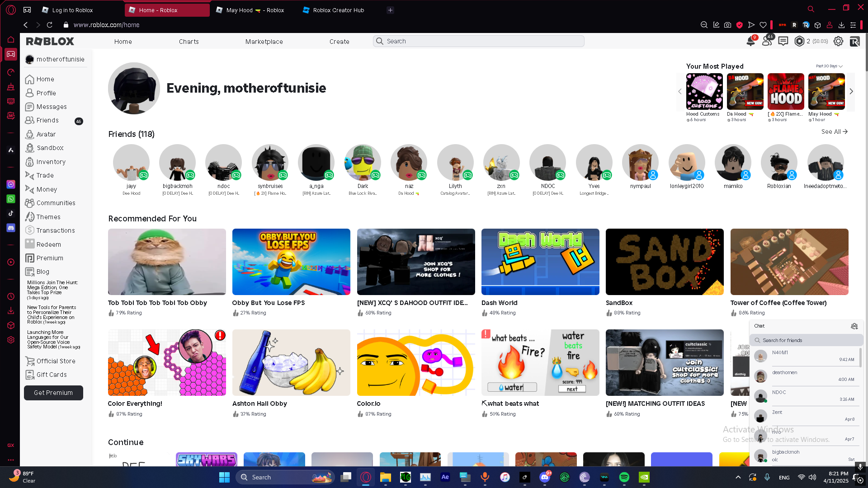Show hidden system tray icons
Viewport: 868px width, 488px height.
pyautogui.click(x=738, y=477)
